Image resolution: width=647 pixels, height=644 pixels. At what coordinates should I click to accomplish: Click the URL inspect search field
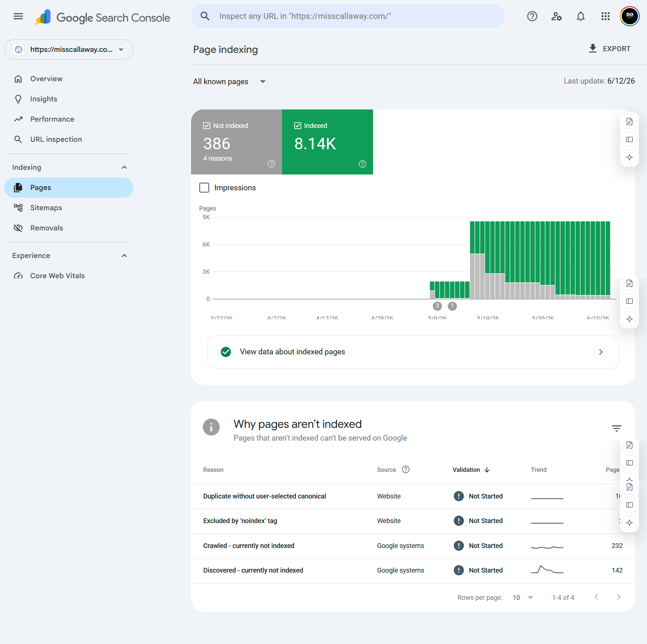click(x=348, y=16)
